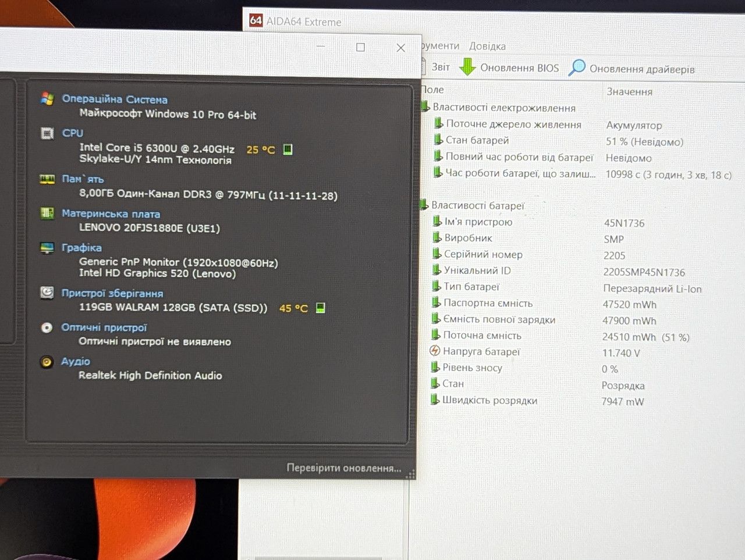Click the monitor icon beside Графіка

(x=47, y=248)
